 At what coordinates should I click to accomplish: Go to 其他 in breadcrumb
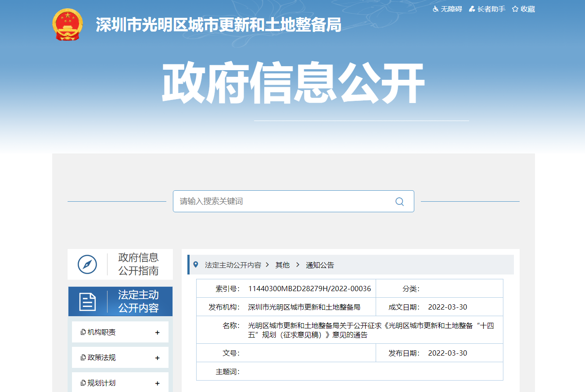[x=282, y=265]
